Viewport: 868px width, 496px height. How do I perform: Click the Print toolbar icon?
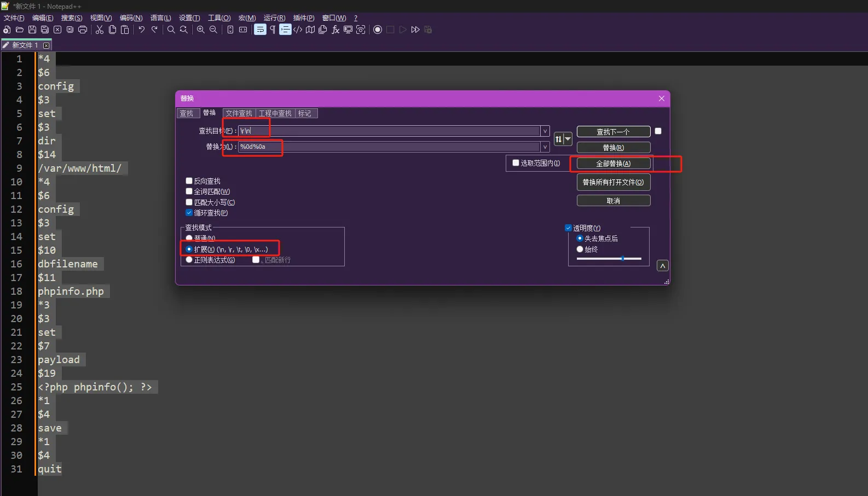tap(83, 30)
